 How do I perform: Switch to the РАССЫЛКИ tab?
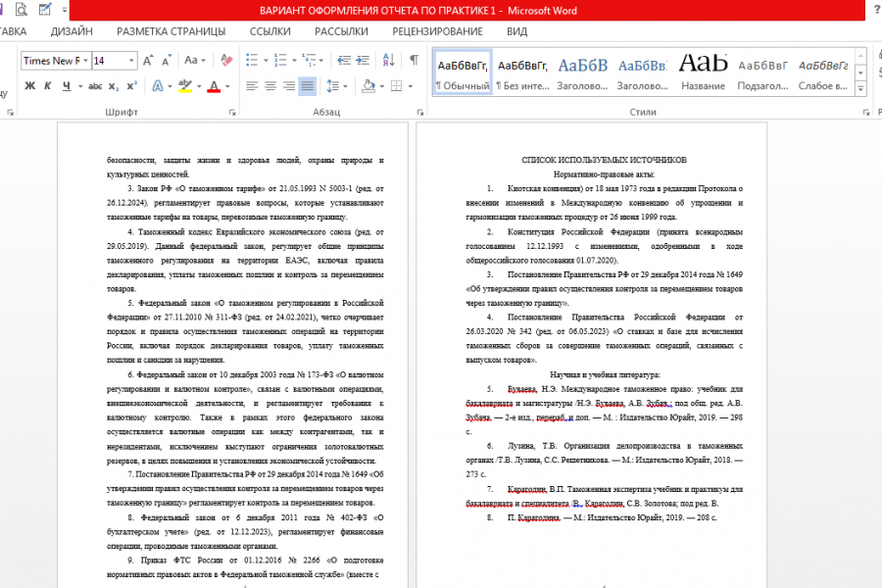pyautogui.click(x=341, y=31)
